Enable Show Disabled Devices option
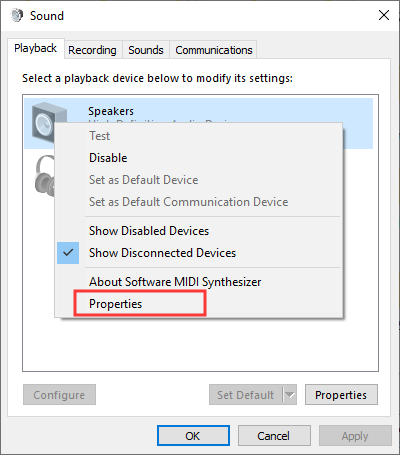This screenshot has width=400, height=455. pyautogui.click(x=149, y=231)
